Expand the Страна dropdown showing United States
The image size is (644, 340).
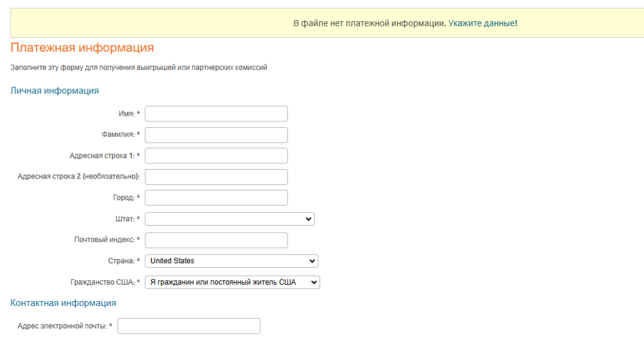pos(231,261)
